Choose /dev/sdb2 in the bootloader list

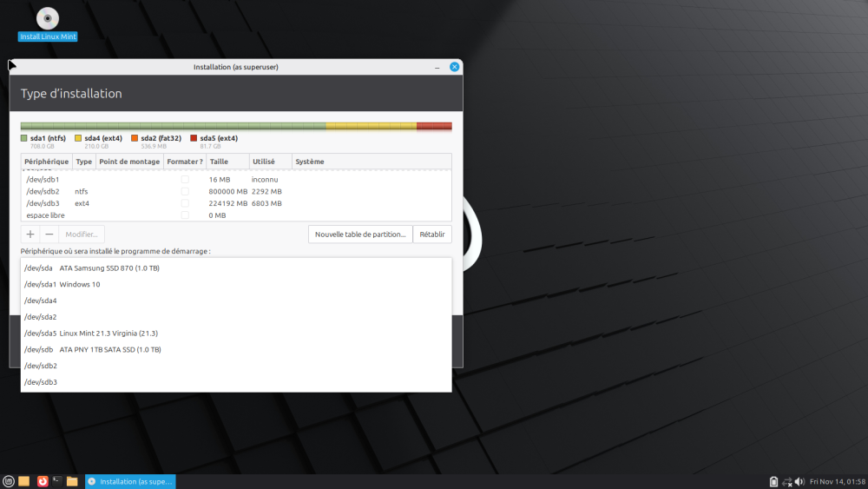tap(236, 366)
